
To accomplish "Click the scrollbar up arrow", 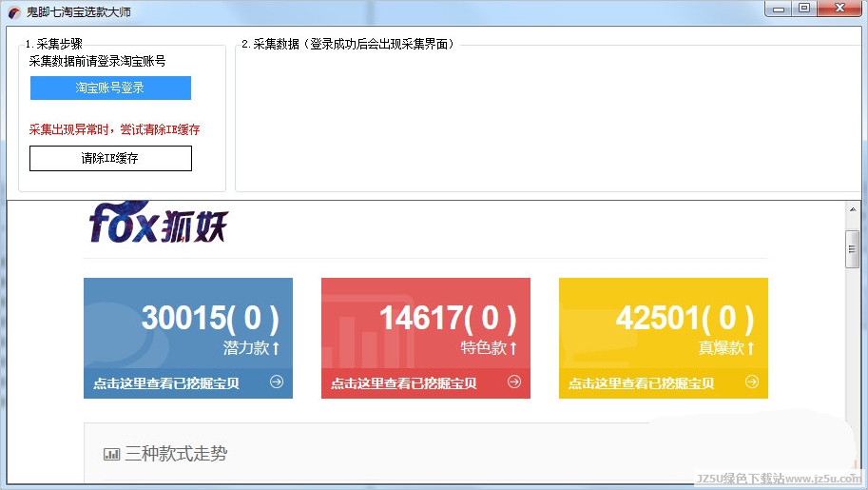I will tap(853, 209).
